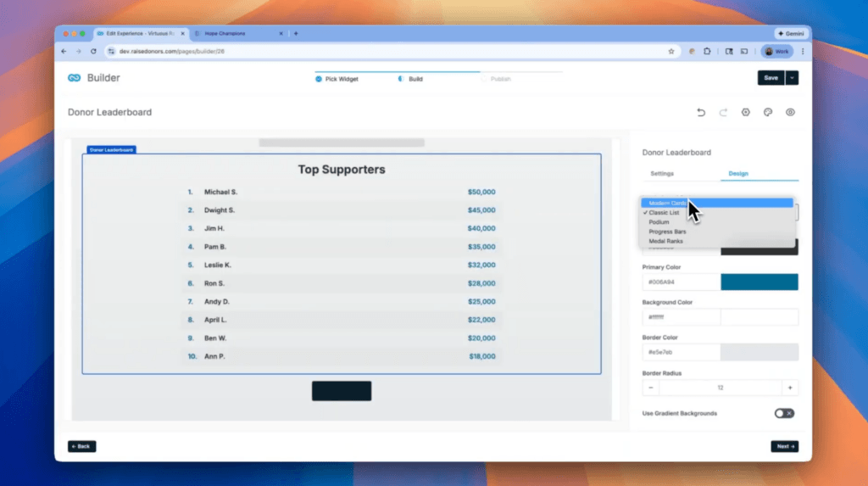This screenshot has width=868, height=486.
Task: Click the browser forward arrow
Action: pyautogui.click(x=79, y=51)
